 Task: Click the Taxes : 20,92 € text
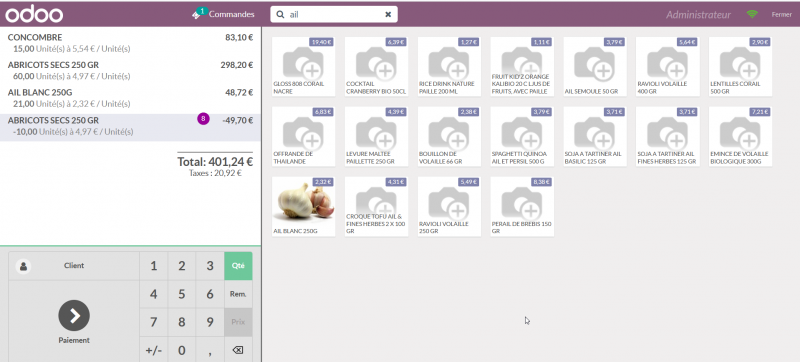click(x=215, y=173)
